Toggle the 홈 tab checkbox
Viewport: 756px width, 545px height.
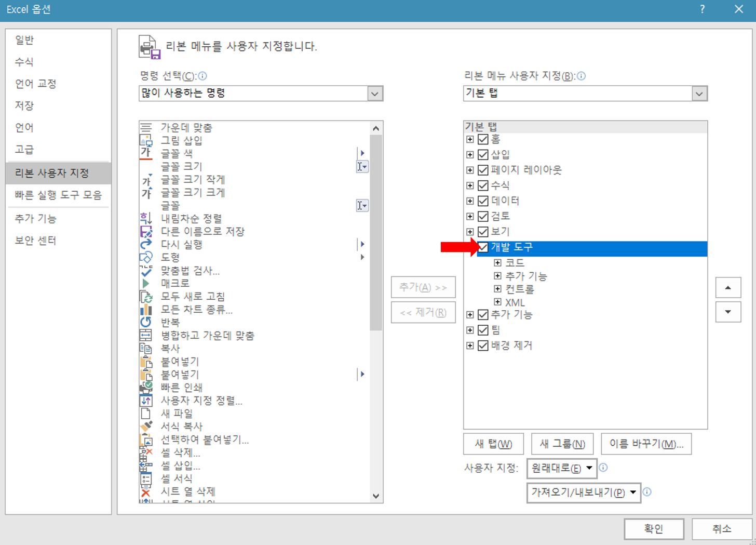tap(482, 139)
